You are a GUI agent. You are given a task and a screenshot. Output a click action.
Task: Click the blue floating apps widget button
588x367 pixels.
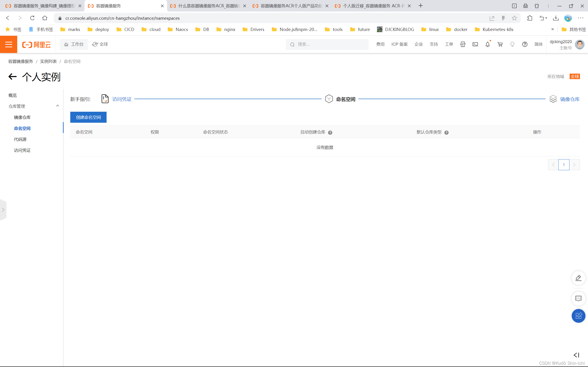(x=578, y=316)
